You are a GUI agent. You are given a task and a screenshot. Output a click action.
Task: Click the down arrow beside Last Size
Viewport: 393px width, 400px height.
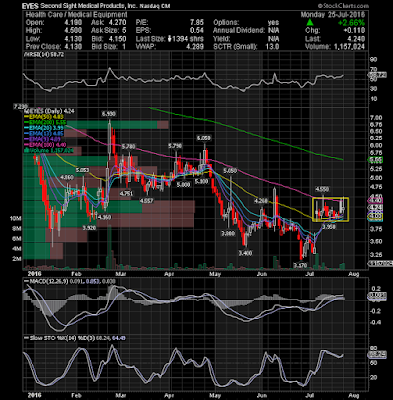point(169,39)
